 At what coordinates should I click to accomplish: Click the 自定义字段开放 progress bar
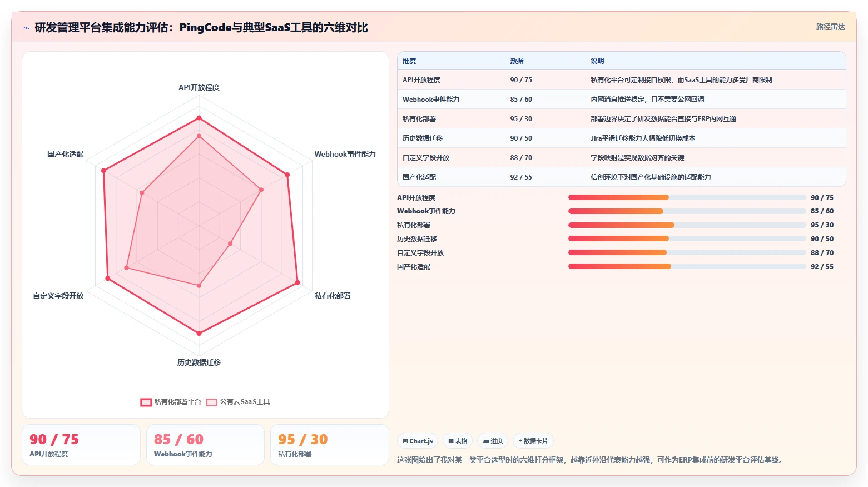(x=687, y=252)
